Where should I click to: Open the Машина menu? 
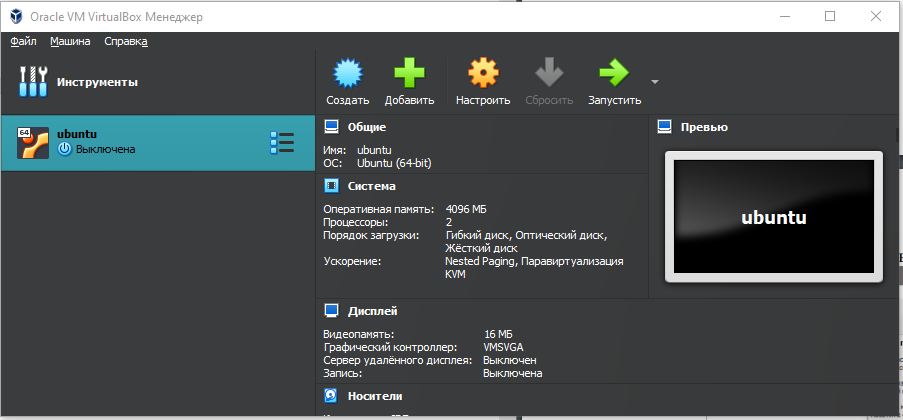(70, 41)
